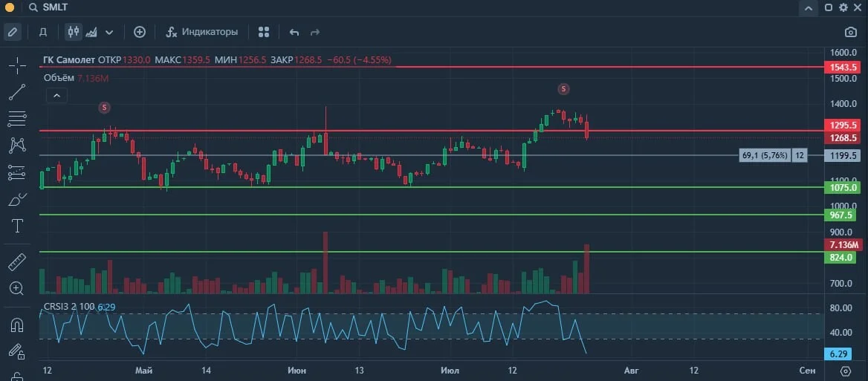
Task: Click the 1543.5 red price level label
Action: [843, 67]
